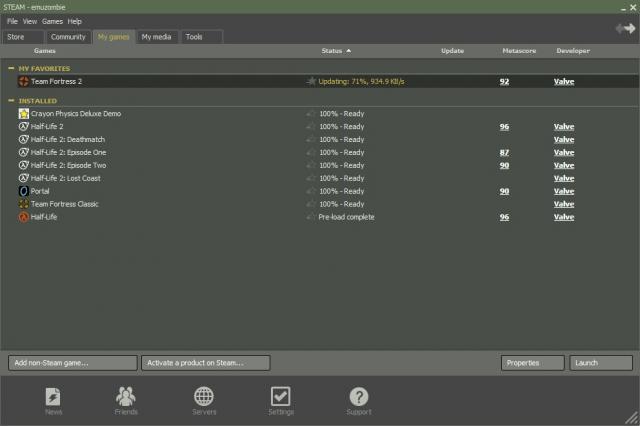Click the Properties button
This screenshot has height=426, width=640.
533,363
